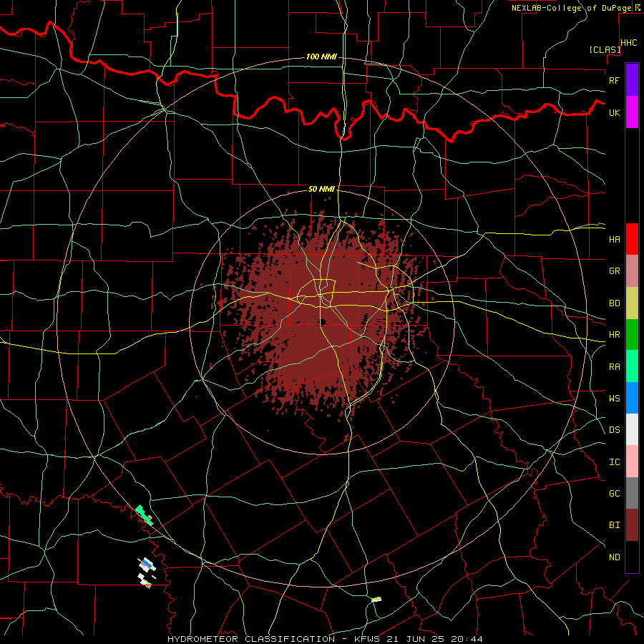The width and height of the screenshot is (644, 644).
Task: Select the gray GC legend swatch
Action: pos(632,493)
